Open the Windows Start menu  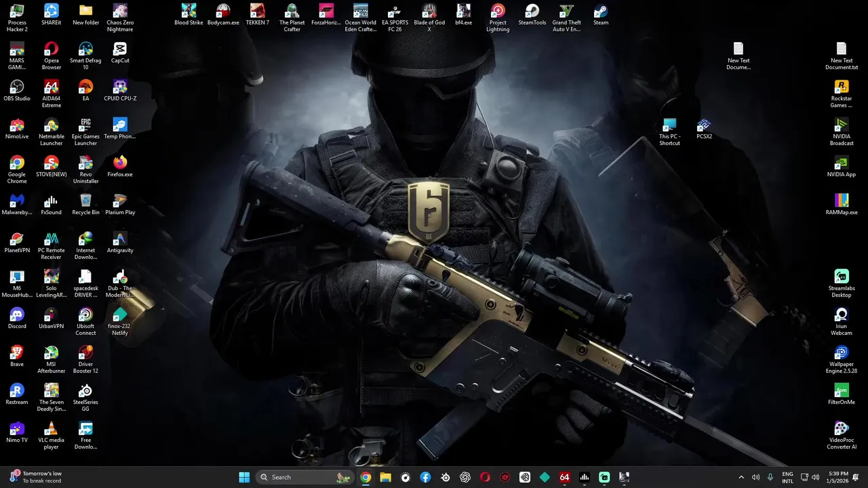point(244,477)
